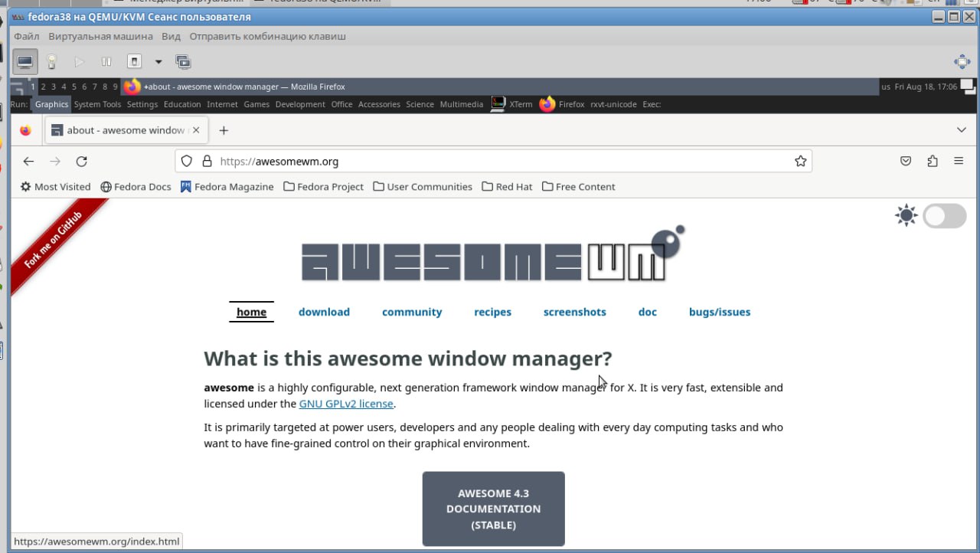Launch XTerm from the Run bar

point(511,104)
